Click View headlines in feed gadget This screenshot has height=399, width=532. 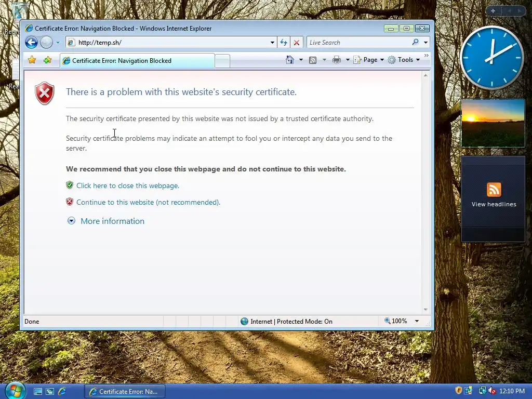[x=494, y=204]
